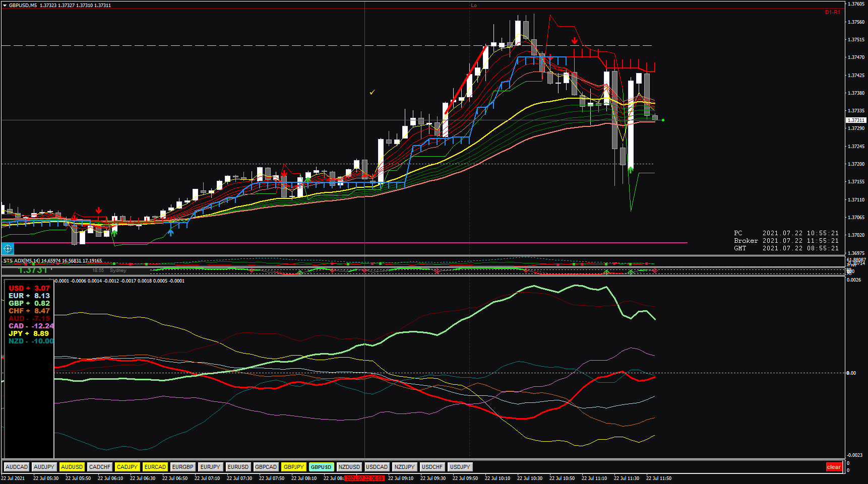Click the STS ADX(M5,14) indicator label
Viewport: 868px width, 484px height.
pos(52,261)
